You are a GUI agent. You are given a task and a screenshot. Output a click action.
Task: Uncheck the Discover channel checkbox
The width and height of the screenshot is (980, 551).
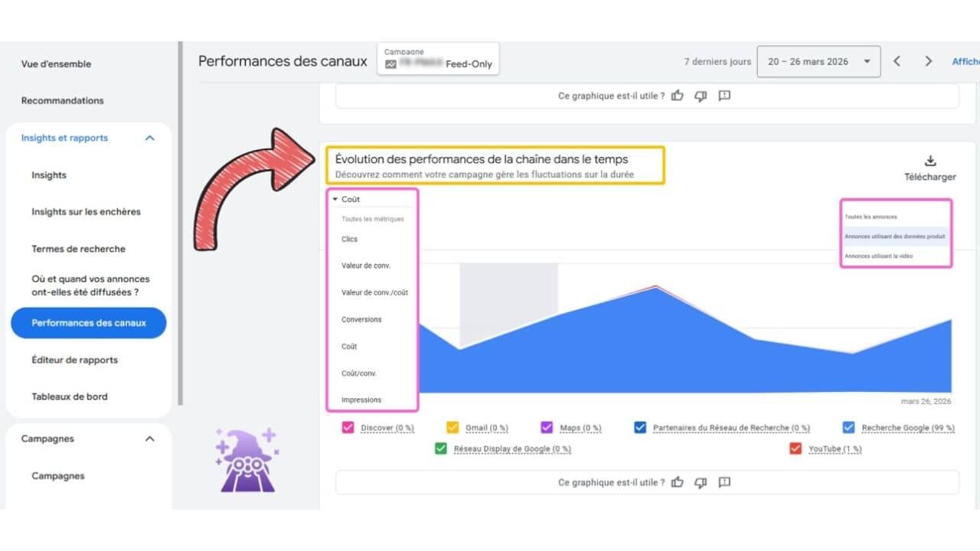click(x=348, y=428)
